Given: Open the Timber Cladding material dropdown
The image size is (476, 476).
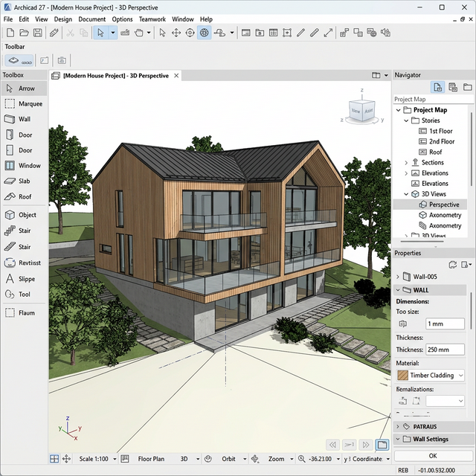Looking at the screenshot, I should pyautogui.click(x=430, y=375).
